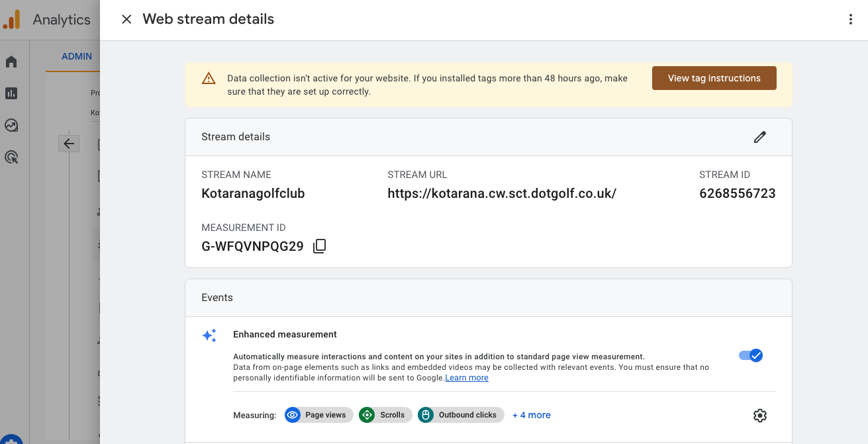Image resolution: width=868 pixels, height=444 pixels.
Task: Close the Web stream details panel
Action: click(126, 19)
